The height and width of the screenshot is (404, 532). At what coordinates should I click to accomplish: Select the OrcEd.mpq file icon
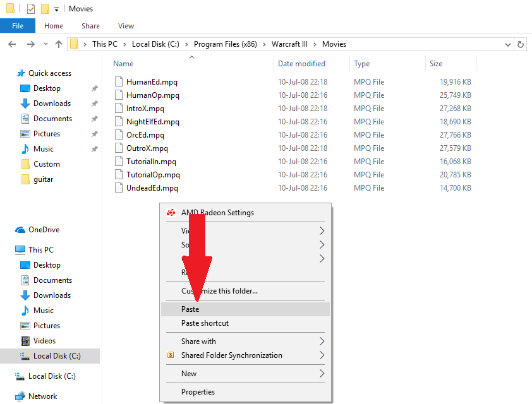(x=119, y=134)
